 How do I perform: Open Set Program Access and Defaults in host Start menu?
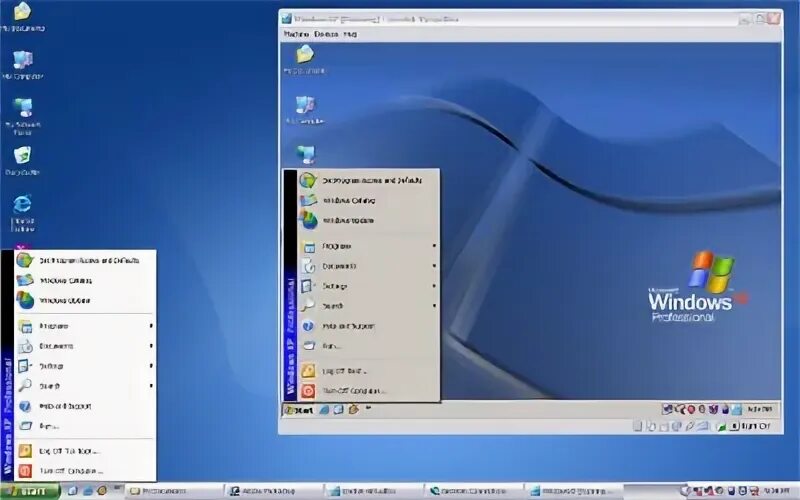pyautogui.click(x=85, y=260)
